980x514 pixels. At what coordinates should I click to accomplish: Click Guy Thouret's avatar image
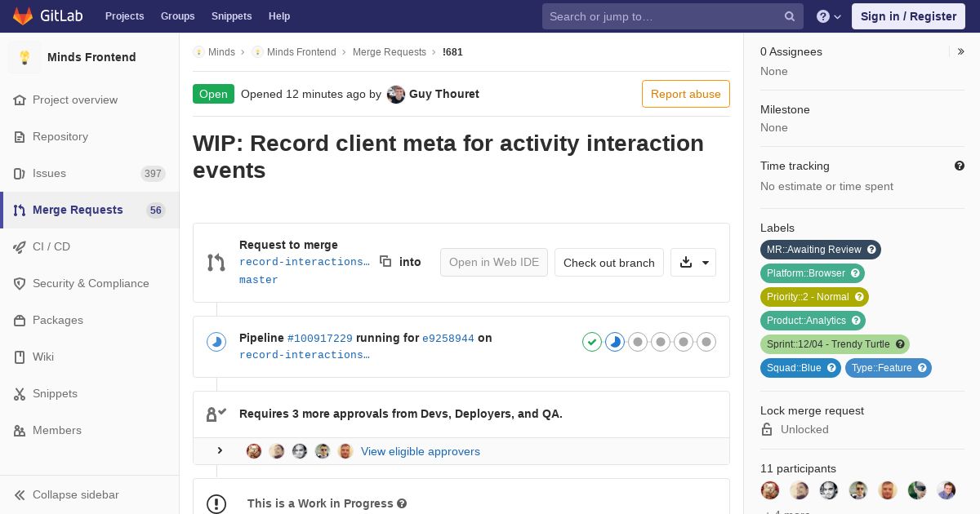pyautogui.click(x=396, y=94)
